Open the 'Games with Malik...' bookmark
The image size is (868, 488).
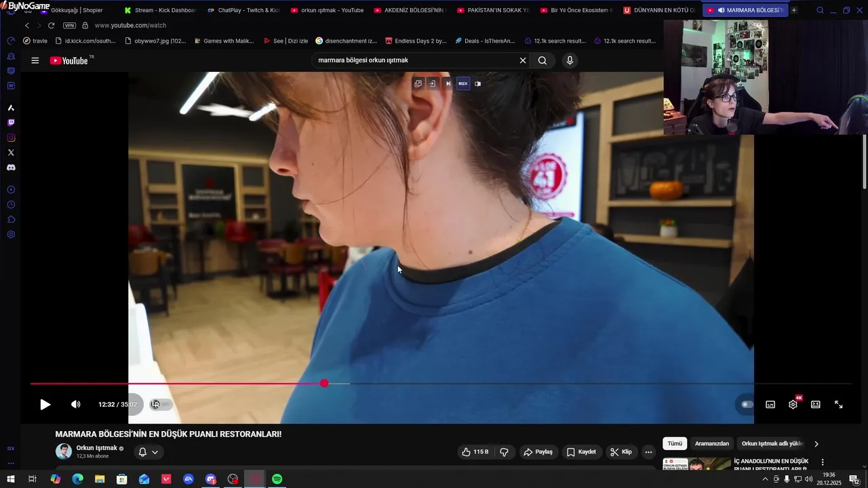point(224,41)
